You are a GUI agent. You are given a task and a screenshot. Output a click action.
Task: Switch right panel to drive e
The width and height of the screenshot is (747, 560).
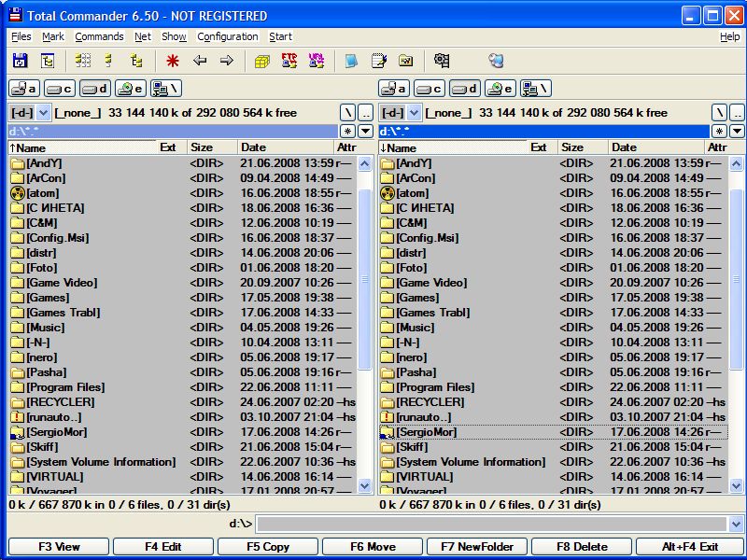coord(500,89)
